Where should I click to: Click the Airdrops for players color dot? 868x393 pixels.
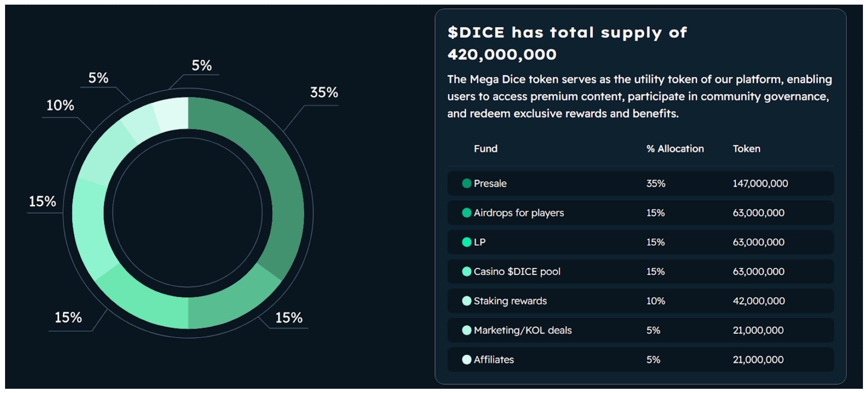tap(466, 213)
